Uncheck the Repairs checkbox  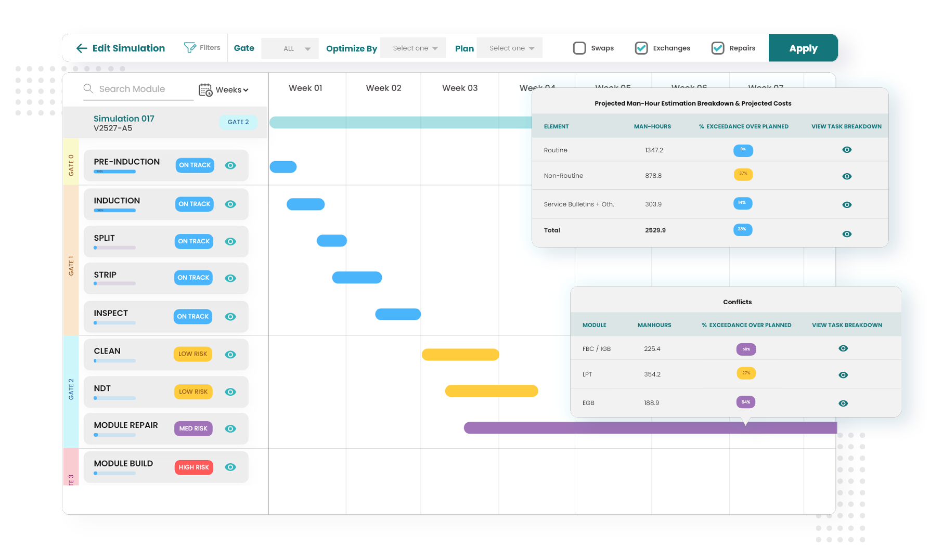(718, 48)
